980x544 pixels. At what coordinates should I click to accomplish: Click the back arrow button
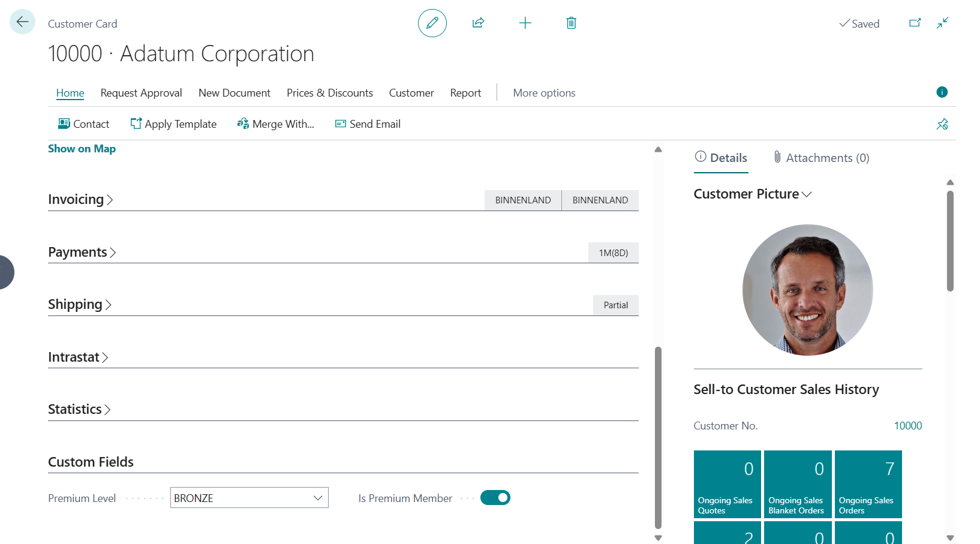[x=22, y=22]
